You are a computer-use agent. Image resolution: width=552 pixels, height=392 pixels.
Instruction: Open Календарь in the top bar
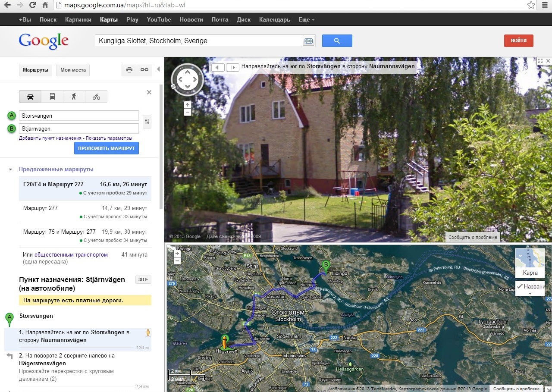pyautogui.click(x=275, y=19)
